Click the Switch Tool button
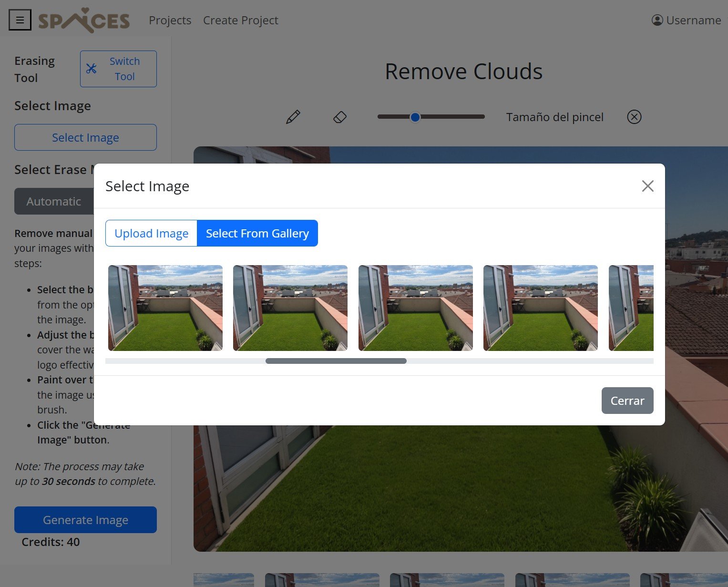Viewport: 728px width, 587px height. (x=118, y=69)
